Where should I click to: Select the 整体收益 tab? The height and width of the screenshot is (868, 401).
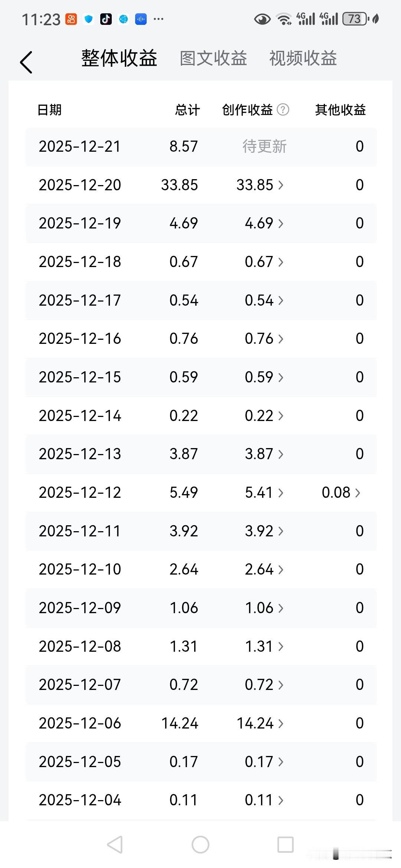[120, 59]
